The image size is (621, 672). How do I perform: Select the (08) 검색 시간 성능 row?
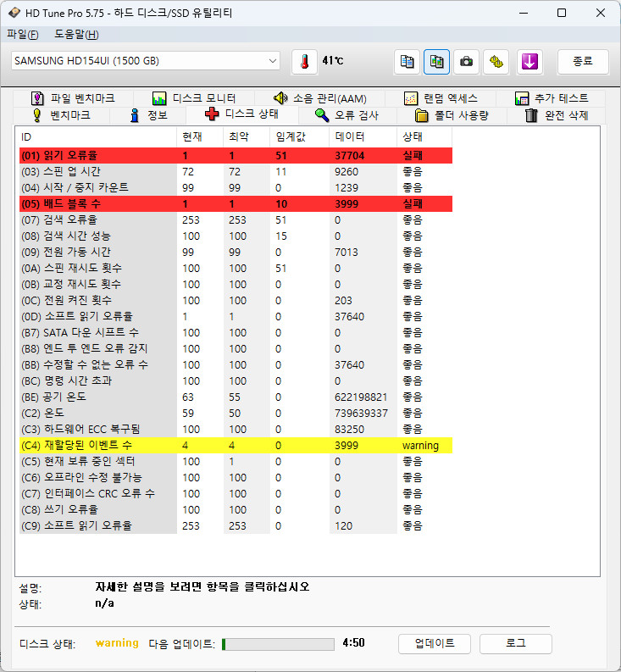click(236, 236)
